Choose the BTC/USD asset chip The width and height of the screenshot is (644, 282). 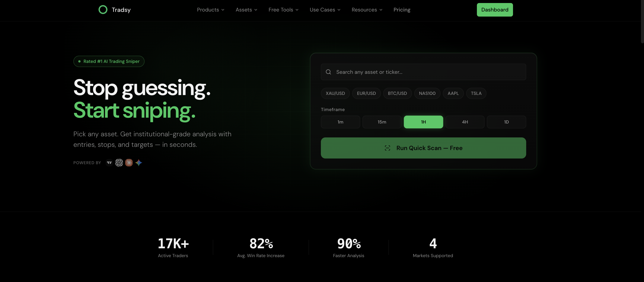[397, 93]
